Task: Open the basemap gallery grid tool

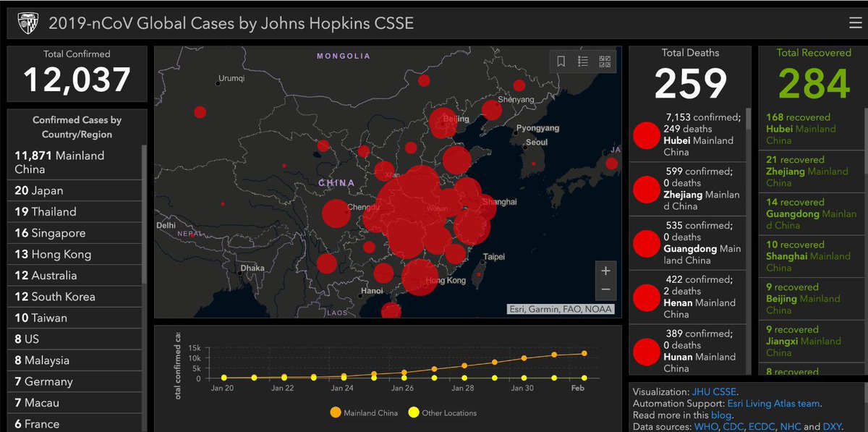Action: tap(605, 62)
